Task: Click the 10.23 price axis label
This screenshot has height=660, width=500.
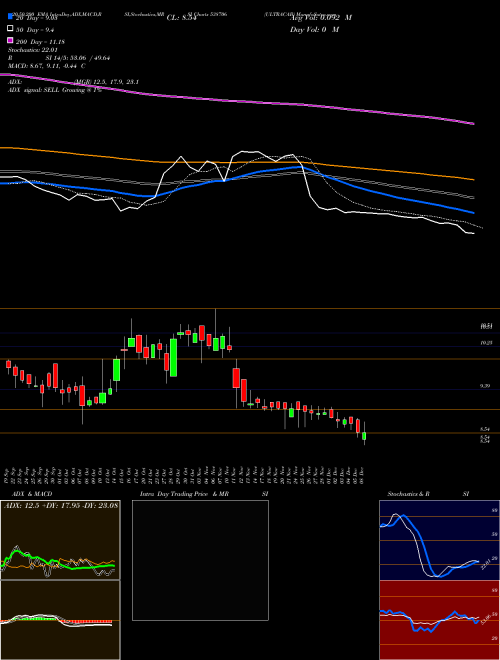Action: coord(486,343)
